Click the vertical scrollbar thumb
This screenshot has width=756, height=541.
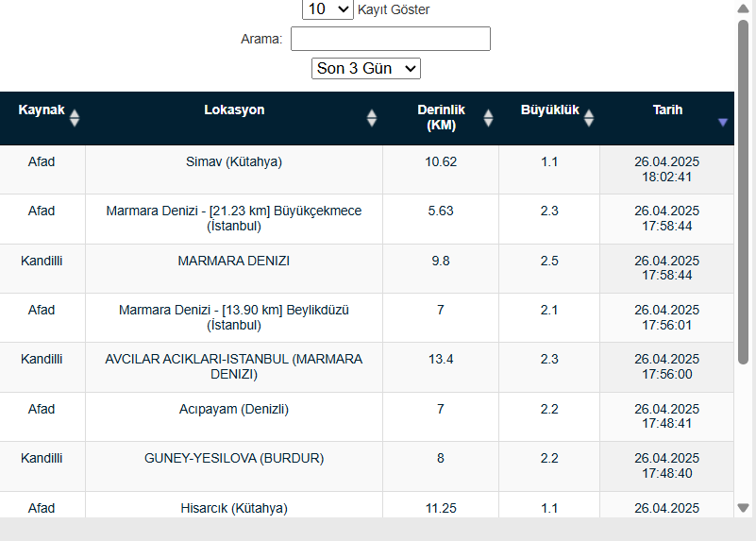(743, 192)
